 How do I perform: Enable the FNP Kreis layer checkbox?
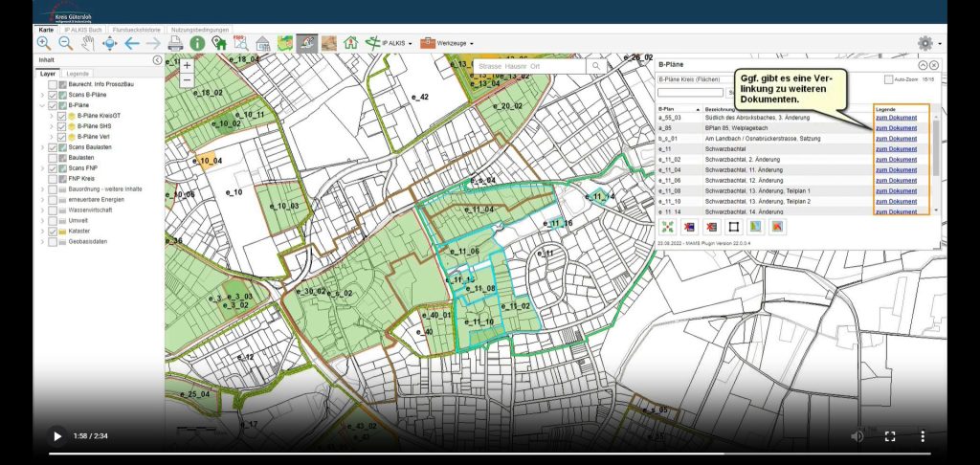pyautogui.click(x=54, y=179)
